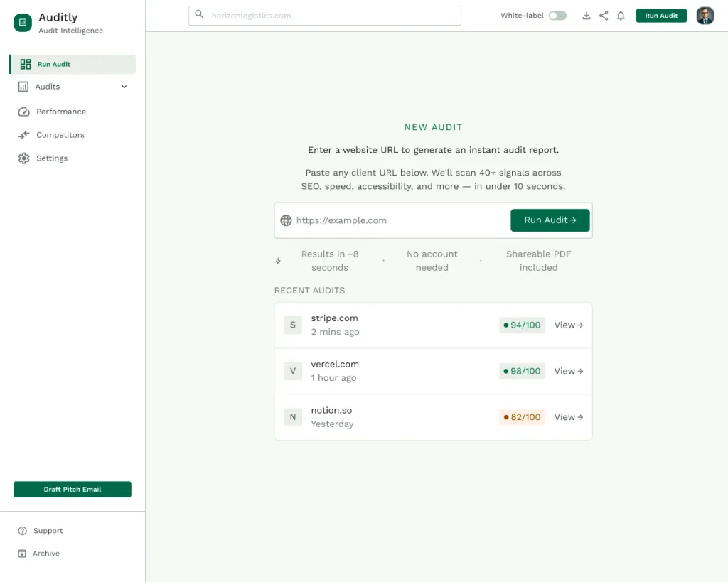This screenshot has width=728, height=582.
Task: Click the globe icon in URL field
Action: click(x=286, y=220)
